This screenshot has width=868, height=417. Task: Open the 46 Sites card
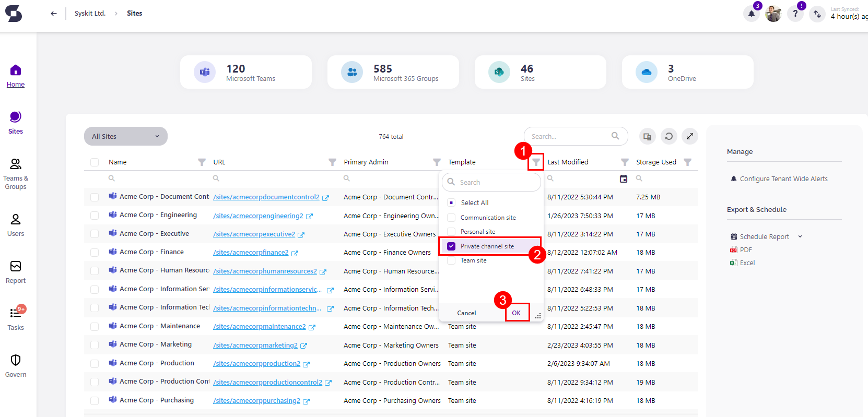pyautogui.click(x=541, y=72)
